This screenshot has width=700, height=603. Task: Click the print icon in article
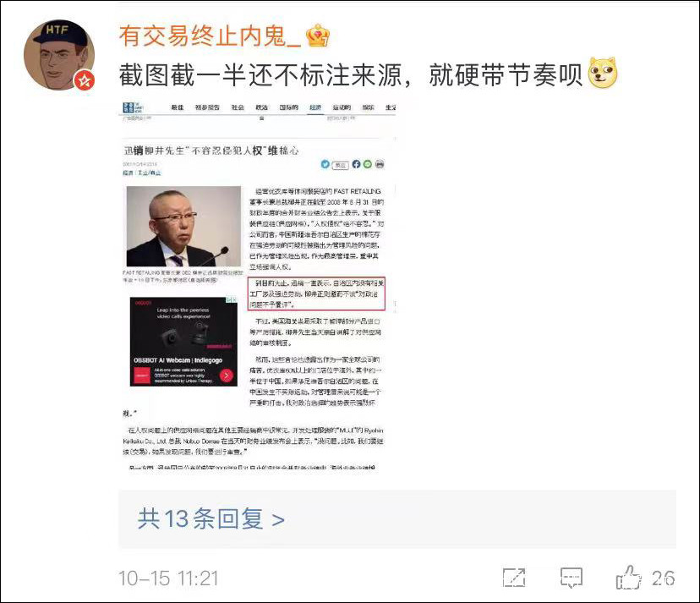click(x=380, y=164)
